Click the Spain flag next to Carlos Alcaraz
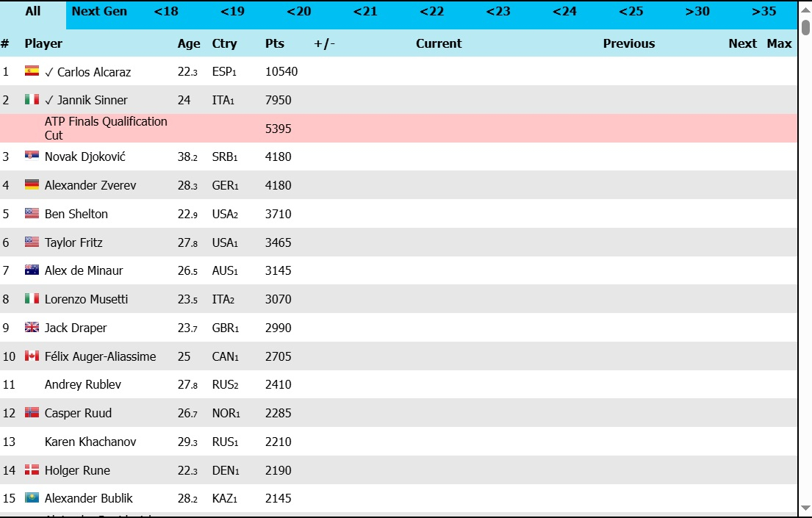The height and width of the screenshot is (518, 812). click(32, 71)
